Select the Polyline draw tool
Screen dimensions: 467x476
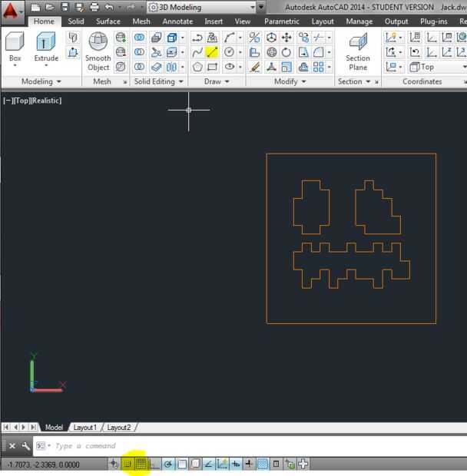click(x=197, y=38)
